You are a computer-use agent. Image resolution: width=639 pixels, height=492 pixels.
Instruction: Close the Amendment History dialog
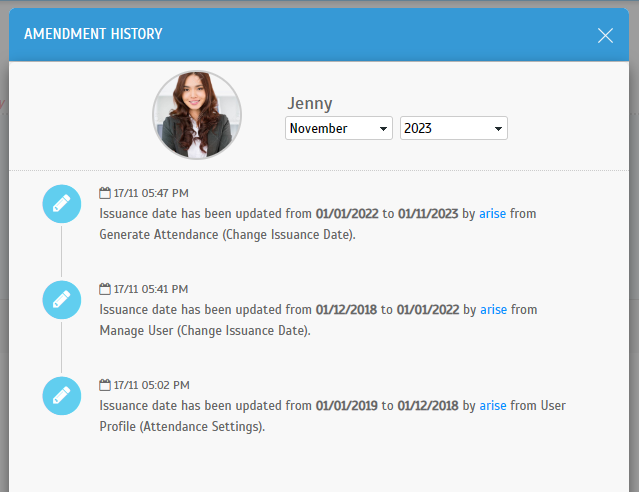tap(605, 35)
